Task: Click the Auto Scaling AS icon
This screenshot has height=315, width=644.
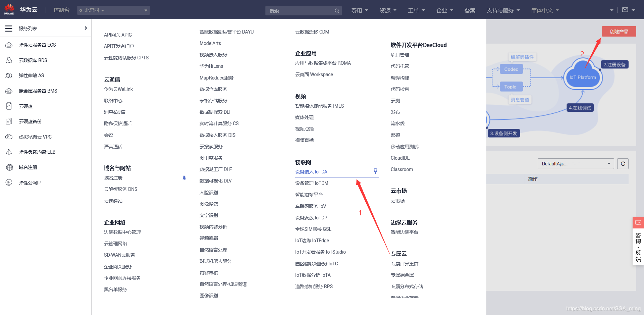Action: pos(9,75)
